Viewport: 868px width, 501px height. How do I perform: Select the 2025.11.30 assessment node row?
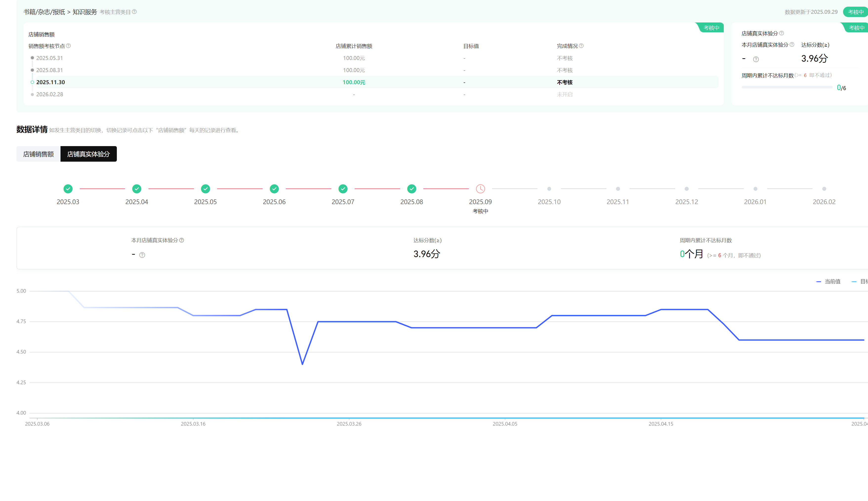[51, 82]
